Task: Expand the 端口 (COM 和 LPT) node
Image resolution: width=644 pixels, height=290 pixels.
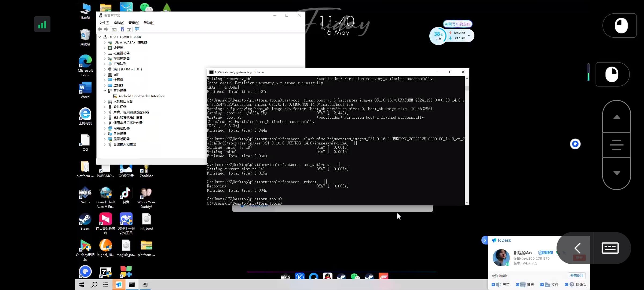Action: (x=105, y=69)
